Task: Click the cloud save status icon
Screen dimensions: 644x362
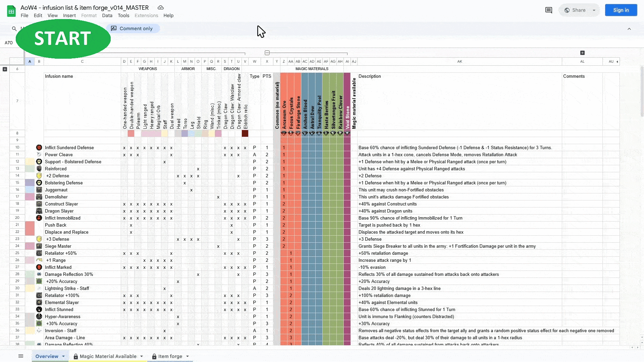Action: (x=161, y=7)
